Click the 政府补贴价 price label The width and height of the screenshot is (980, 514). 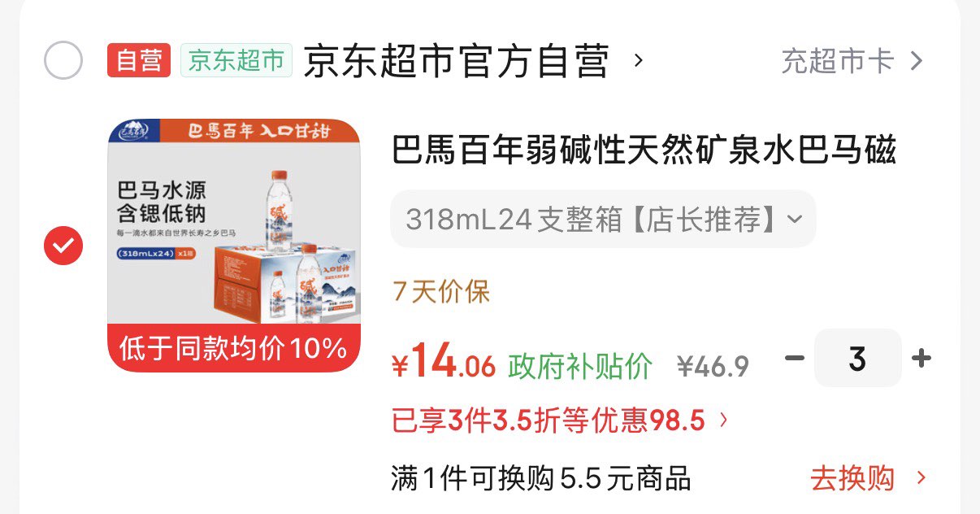(580, 367)
